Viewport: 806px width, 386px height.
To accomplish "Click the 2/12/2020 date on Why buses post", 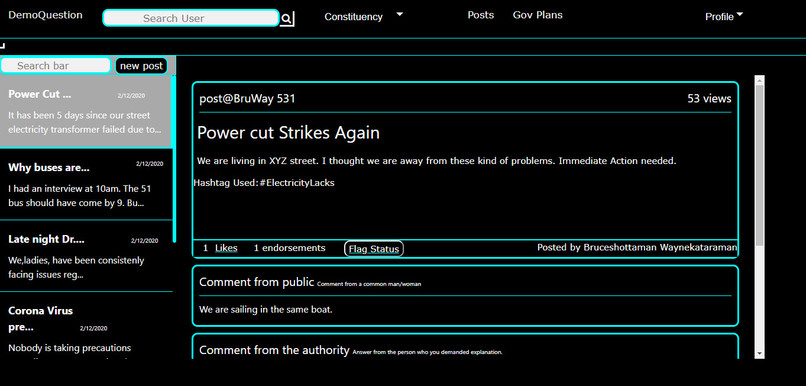I will 150,164.
